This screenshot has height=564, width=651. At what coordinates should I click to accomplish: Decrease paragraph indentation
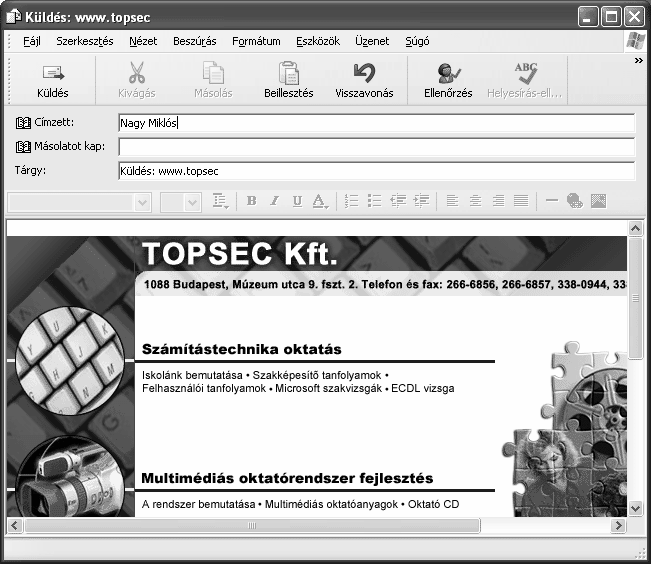(398, 201)
